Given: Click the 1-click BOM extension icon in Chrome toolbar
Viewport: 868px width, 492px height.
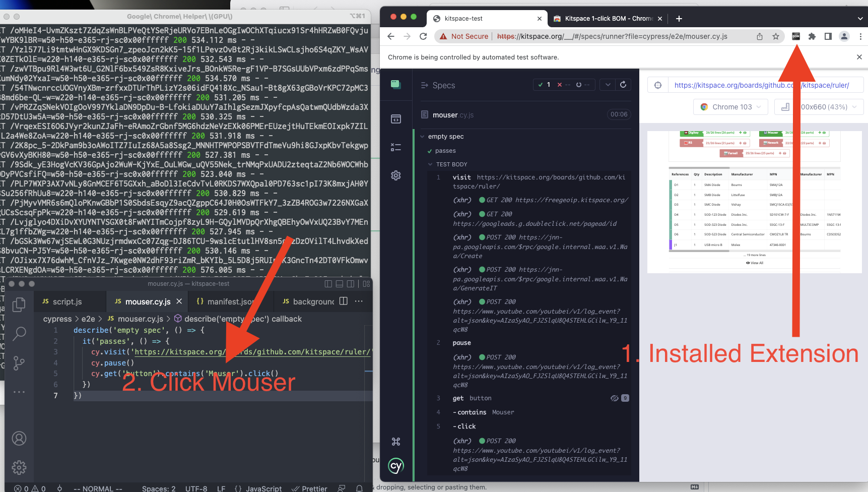Looking at the screenshot, I should click(796, 36).
